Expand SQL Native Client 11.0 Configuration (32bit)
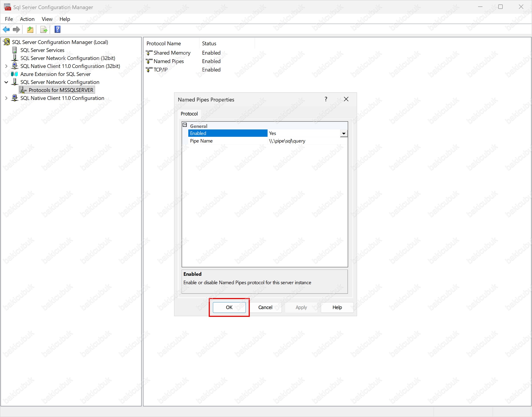Image resolution: width=532 pixels, height=417 pixels. click(6, 66)
